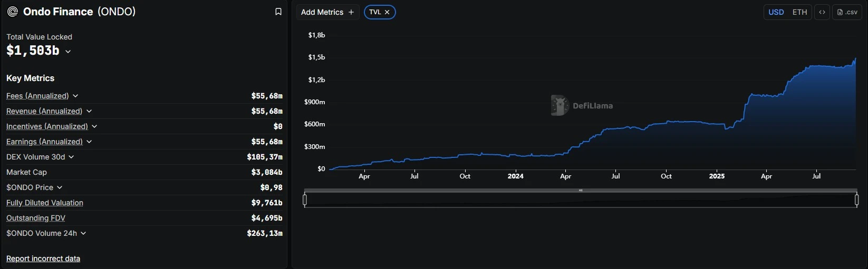Image resolution: width=868 pixels, height=269 pixels.
Task: Click the left range slider handle
Action: [x=305, y=200]
